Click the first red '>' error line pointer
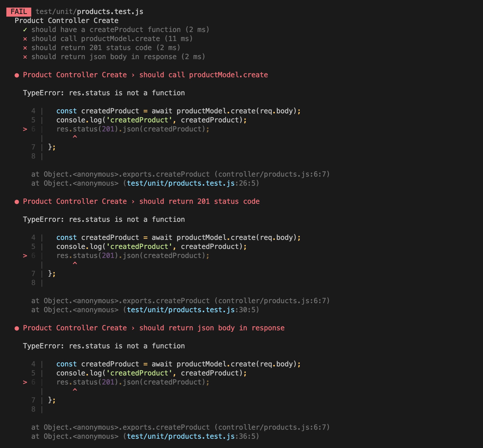The width and height of the screenshot is (483, 448). 25,129
